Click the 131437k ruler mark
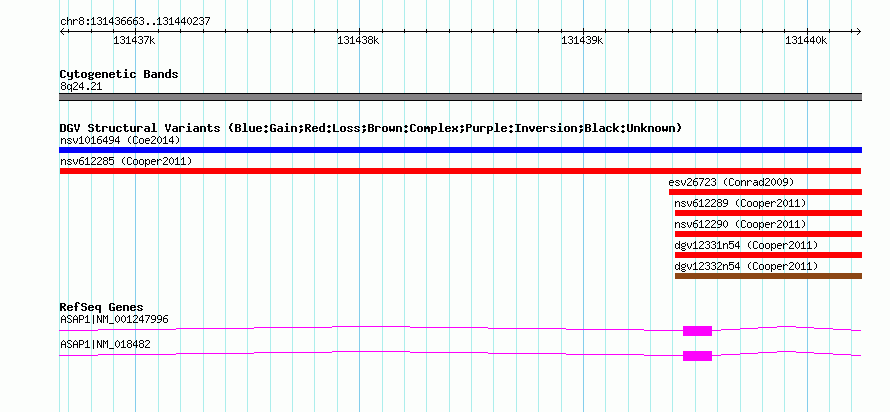The height and width of the screenshot is (412, 890). pyautogui.click(x=135, y=40)
